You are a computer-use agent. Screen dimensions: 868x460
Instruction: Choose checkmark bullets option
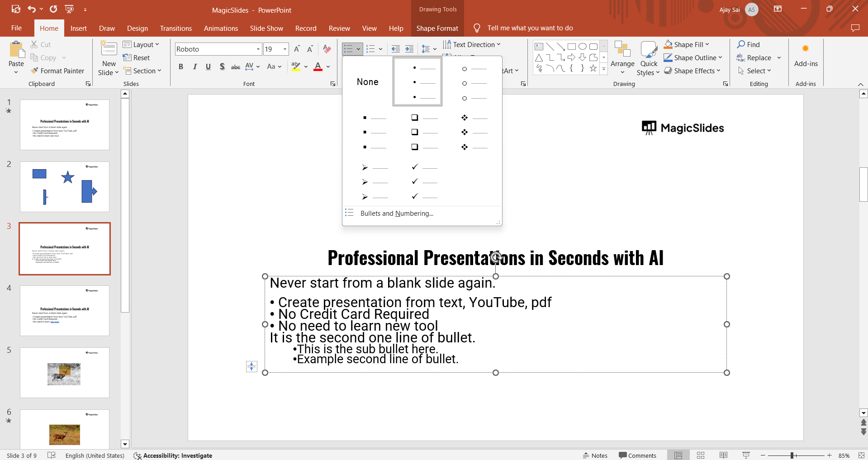click(424, 182)
